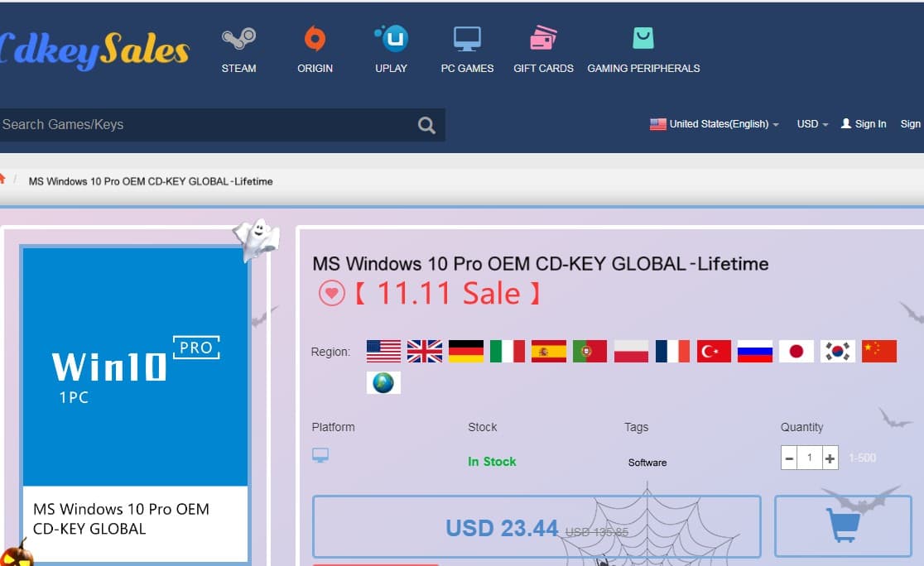This screenshot has width=924, height=566.
Task: Open the shopping cart icon
Action: pos(843,527)
